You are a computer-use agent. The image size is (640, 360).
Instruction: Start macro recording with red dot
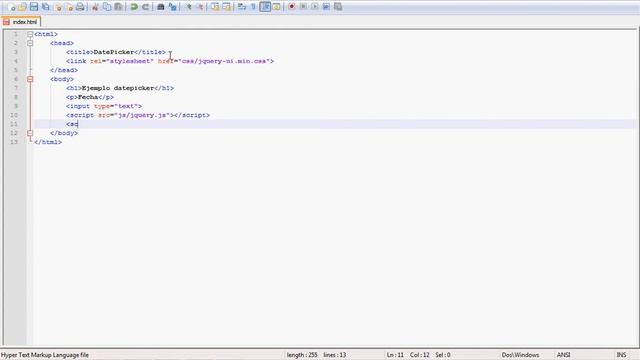point(291,7)
